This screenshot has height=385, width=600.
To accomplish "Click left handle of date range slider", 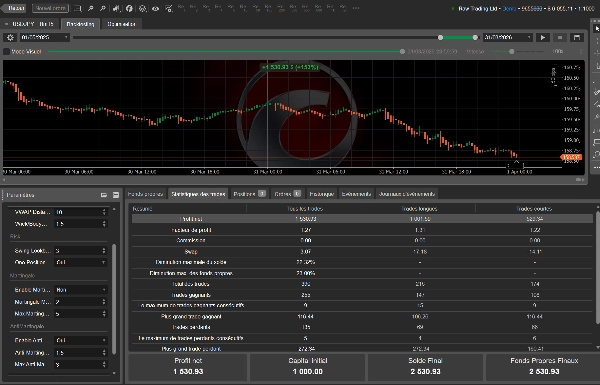I will pos(440,38).
